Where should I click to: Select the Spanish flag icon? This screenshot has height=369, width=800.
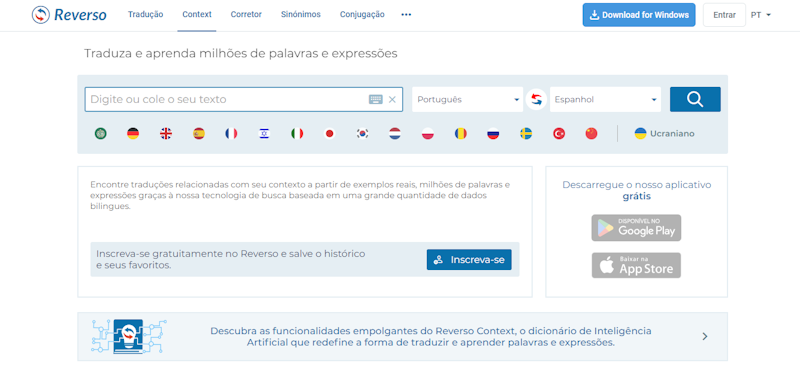(x=198, y=134)
